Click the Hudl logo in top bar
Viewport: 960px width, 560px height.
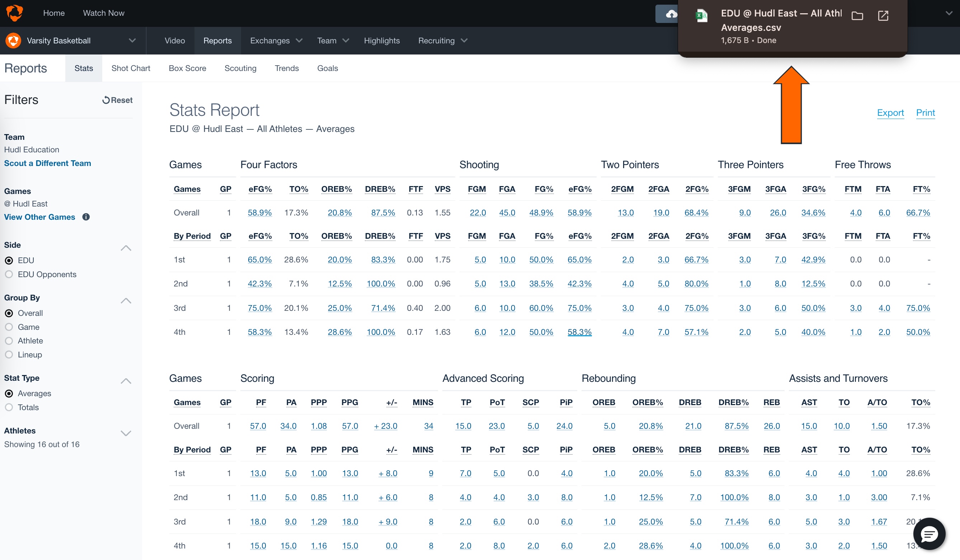click(x=14, y=13)
